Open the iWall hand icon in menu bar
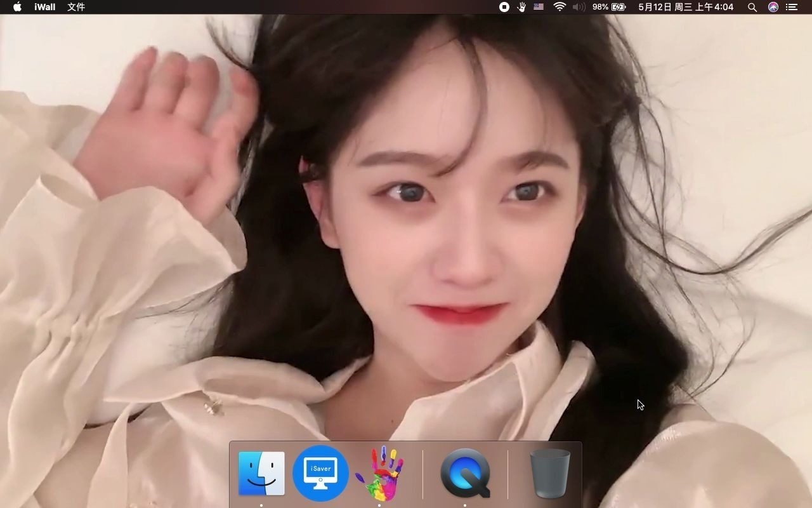Image resolution: width=812 pixels, height=508 pixels. [522, 7]
